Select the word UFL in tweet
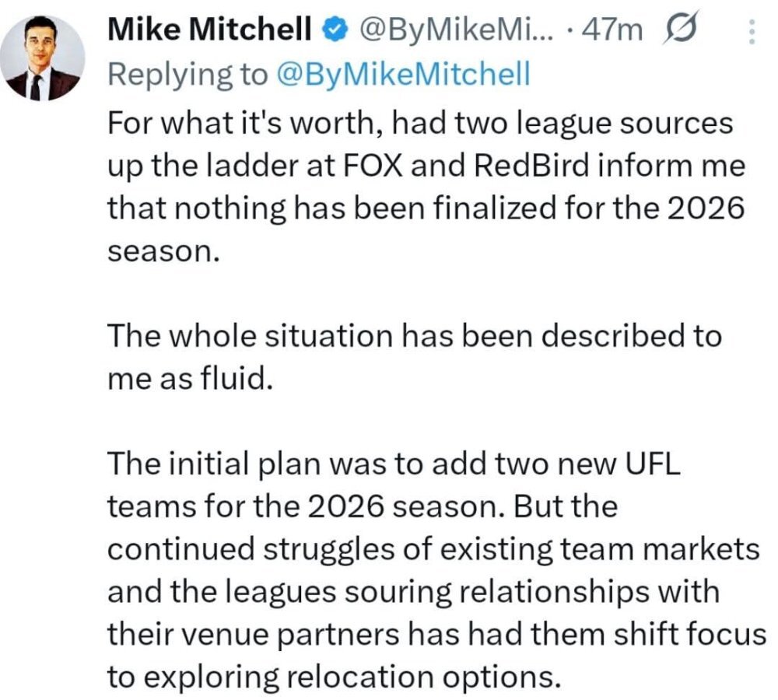Screen dimensions: 778x700 coord(653,464)
